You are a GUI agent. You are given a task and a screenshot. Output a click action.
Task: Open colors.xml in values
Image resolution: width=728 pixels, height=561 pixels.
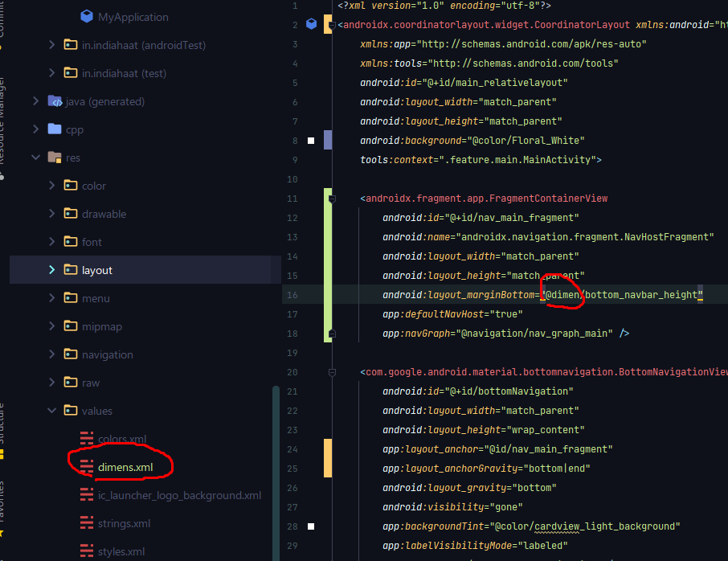click(122, 439)
